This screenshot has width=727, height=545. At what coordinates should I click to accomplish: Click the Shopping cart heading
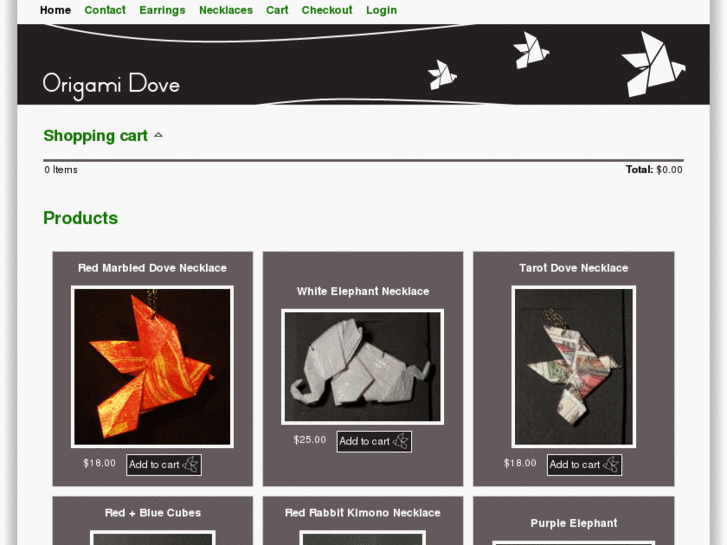pyautogui.click(x=96, y=135)
